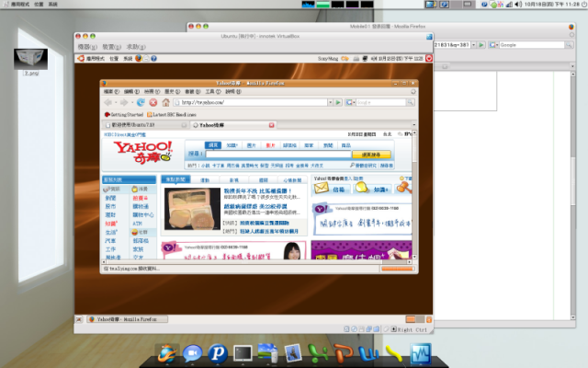Click the horizontal scrollbar of Yahoo page
This screenshot has height=368, width=588.
tap(256, 261)
